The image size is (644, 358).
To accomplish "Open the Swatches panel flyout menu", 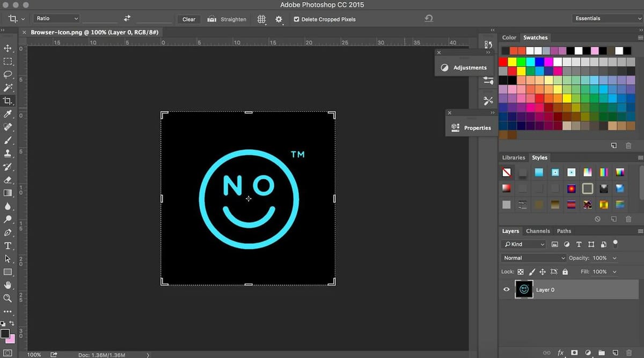I will 640,38.
